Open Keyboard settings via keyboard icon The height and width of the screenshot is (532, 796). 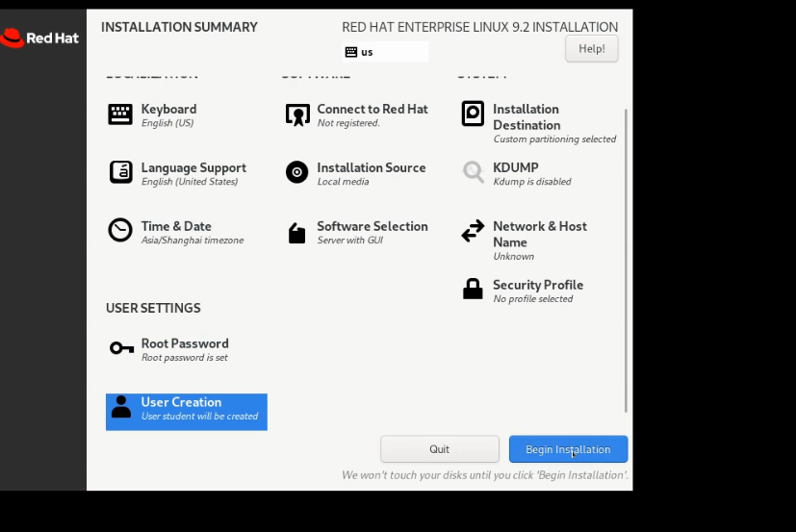tap(120, 114)
